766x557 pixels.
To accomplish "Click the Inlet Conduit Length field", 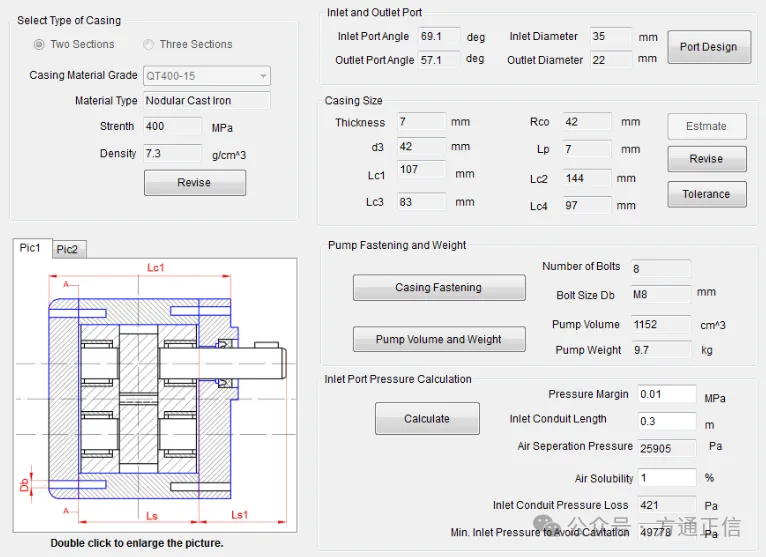I will pos(667,421).
